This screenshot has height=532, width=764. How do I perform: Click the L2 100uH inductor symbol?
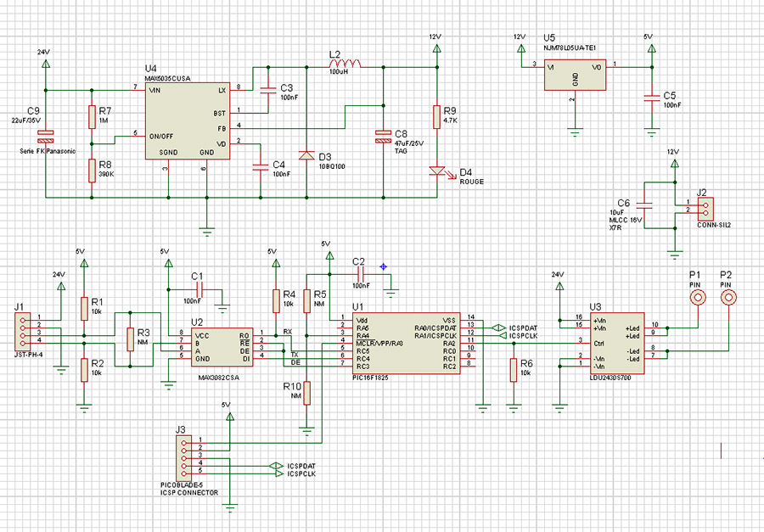point(345,64)
